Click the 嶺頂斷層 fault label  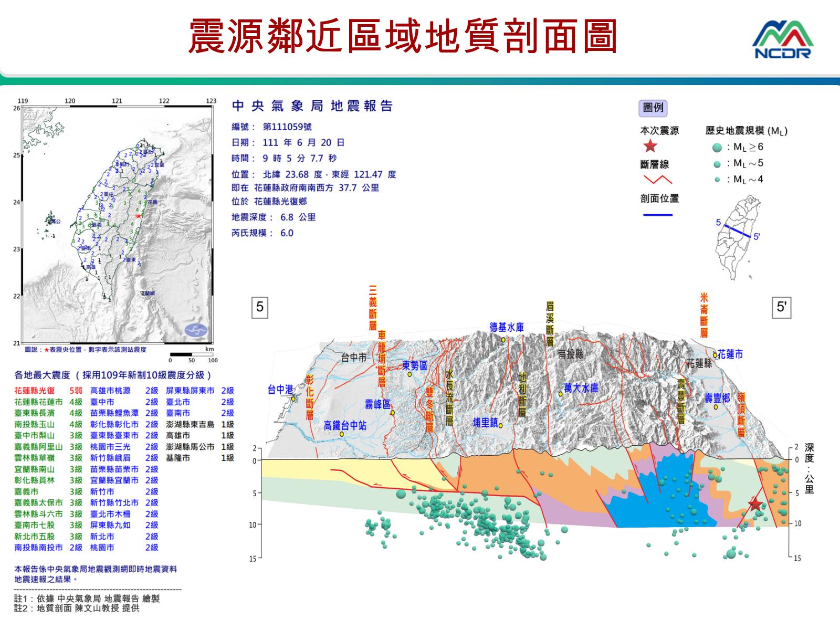tap(741, 415)
